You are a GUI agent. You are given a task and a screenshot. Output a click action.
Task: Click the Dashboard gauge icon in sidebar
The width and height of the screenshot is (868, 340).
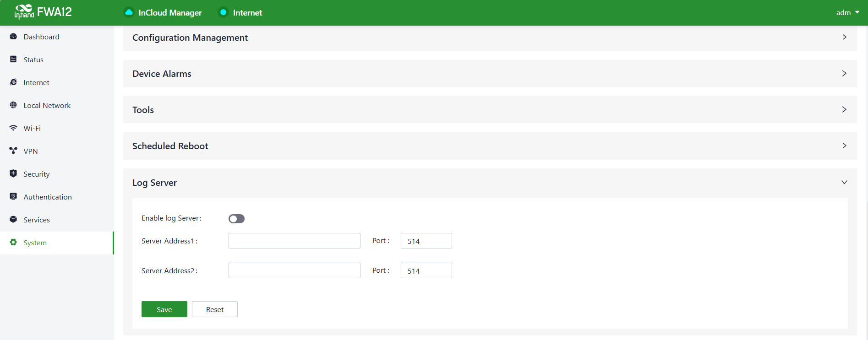click(x=13, y=37)
